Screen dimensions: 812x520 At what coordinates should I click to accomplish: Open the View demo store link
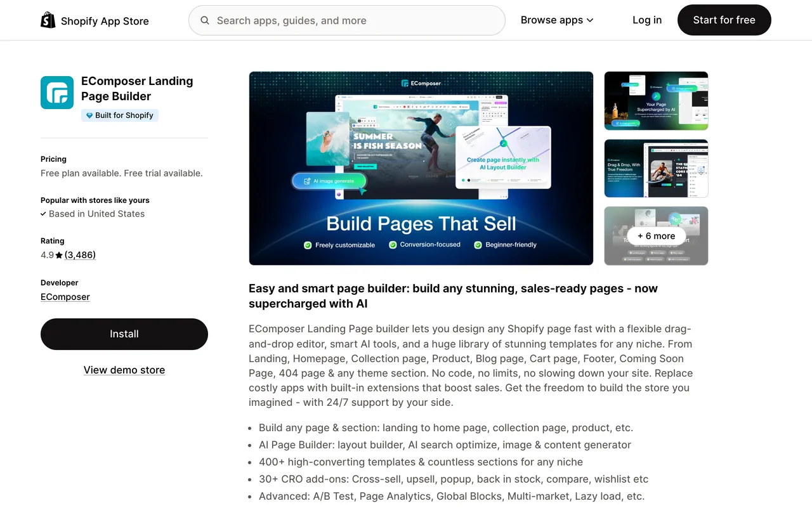click(124, 370)
